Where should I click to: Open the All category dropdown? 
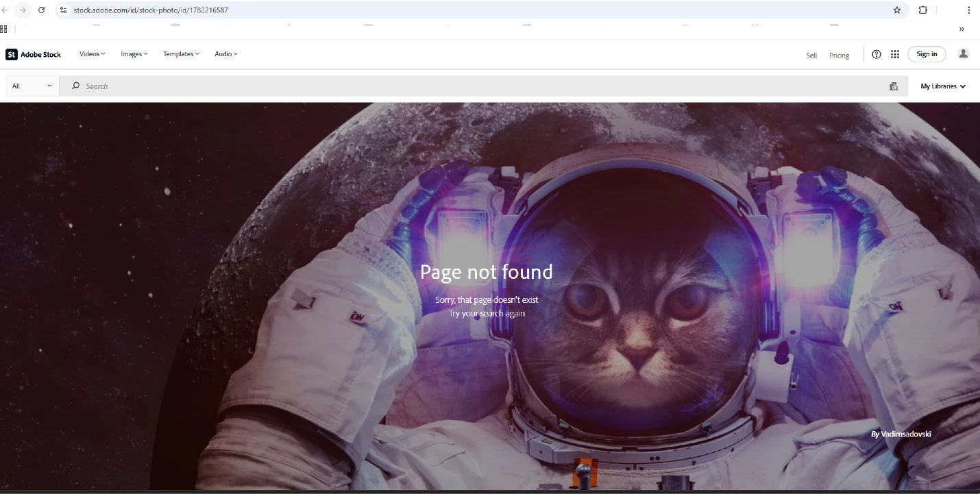pos(32,86)
